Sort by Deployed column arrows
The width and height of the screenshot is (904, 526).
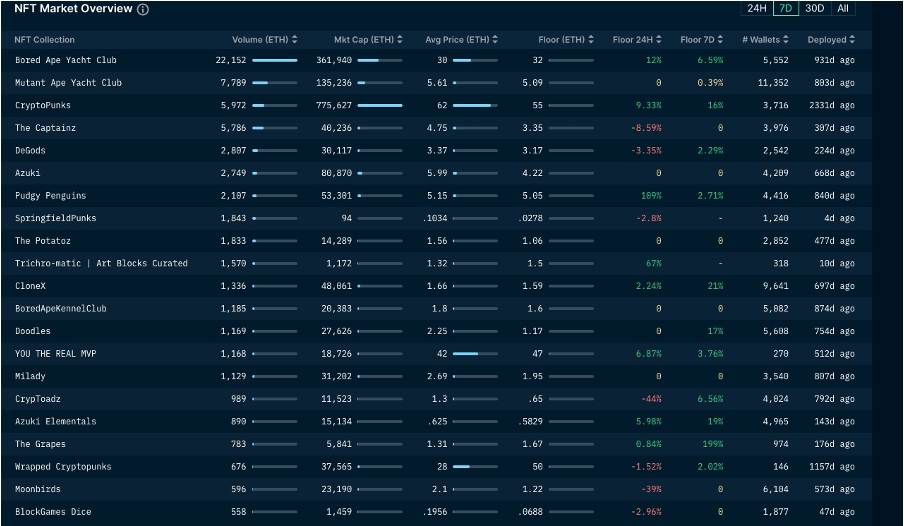[852, 40]
